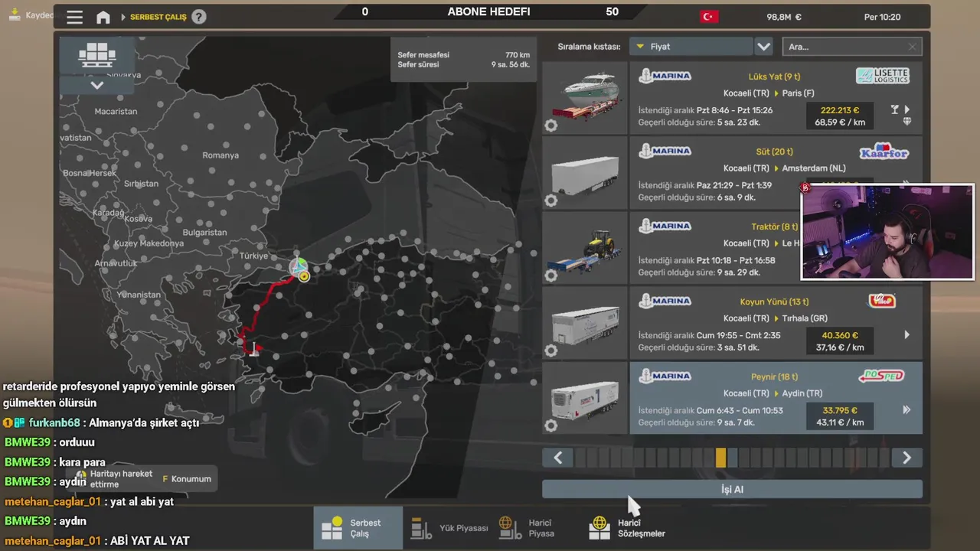Open the cargo pallet filter icon on map
Viewport: 980px width, 551px height.
(97, 55)
